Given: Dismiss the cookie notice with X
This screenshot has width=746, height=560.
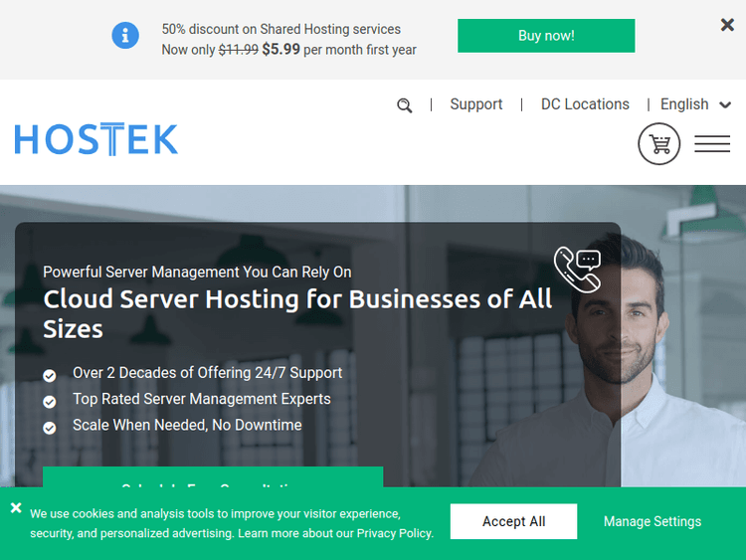Looking at the screenshot, I should click(x=16, y=507).
